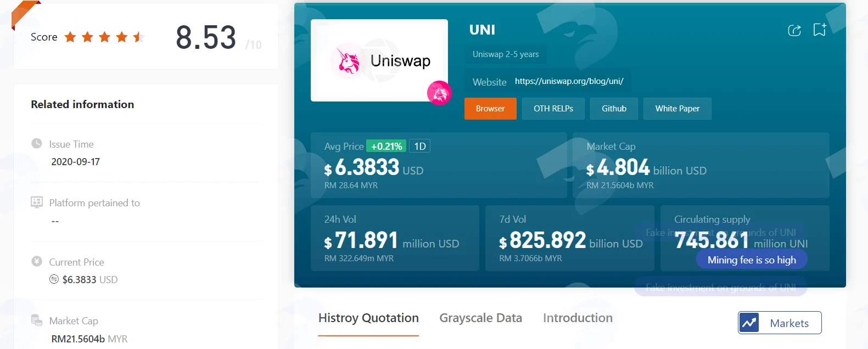Screen dimensions: 868x349
Task: Click the 8.53 score value
Action: pos(206,37)
